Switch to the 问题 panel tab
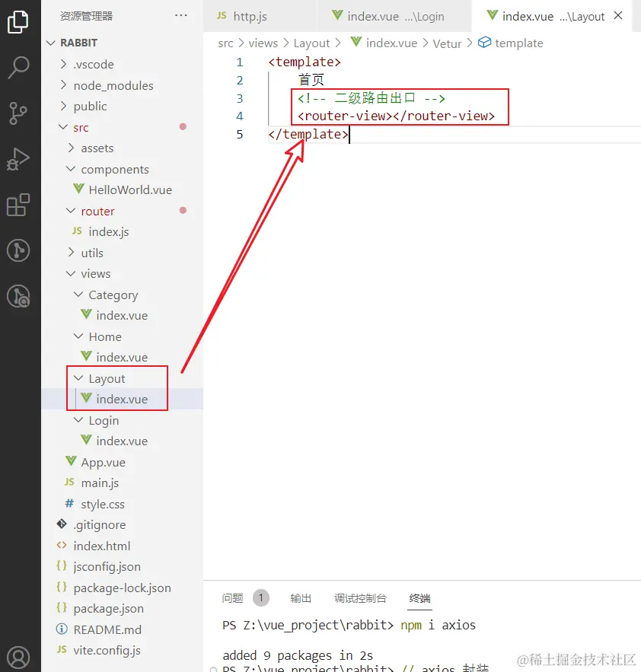 point(232,598)
